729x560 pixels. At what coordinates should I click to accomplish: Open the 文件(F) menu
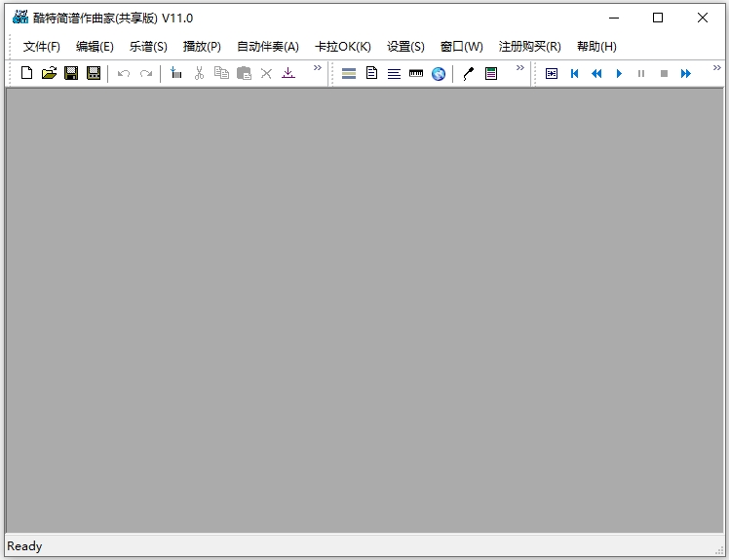(42, 47)
